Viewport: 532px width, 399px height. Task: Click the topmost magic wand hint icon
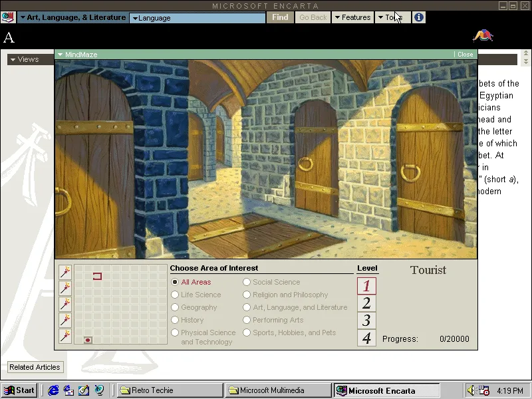[65, 272]
